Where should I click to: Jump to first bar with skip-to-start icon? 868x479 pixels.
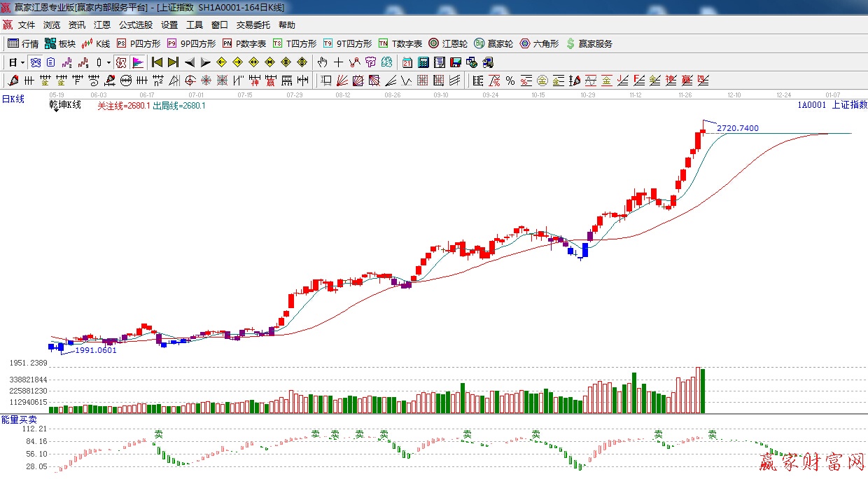pyautogui.click(x=157, y=62)
